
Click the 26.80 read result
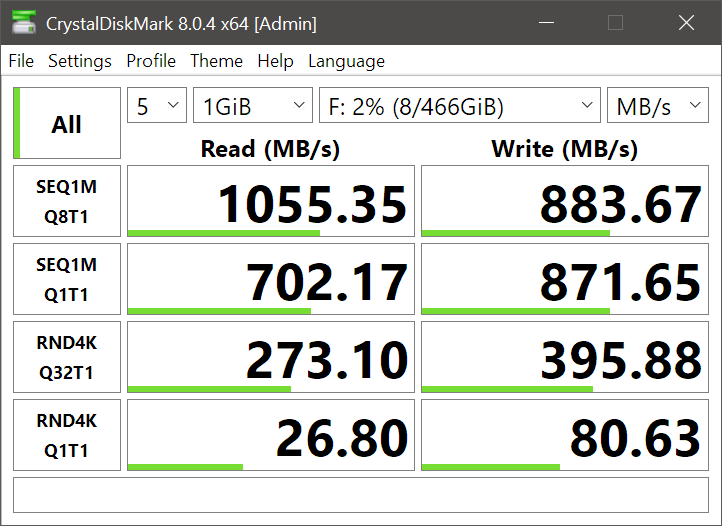(x=271, y=435)
